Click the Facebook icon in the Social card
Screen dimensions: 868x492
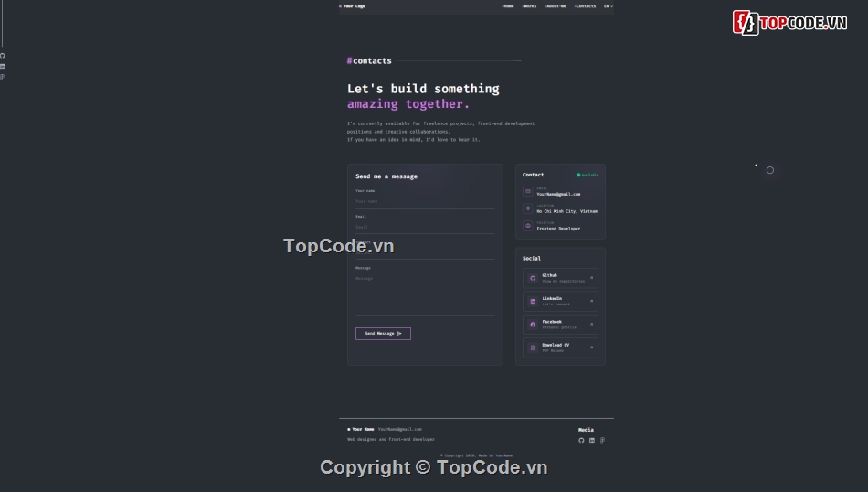(533, 325)
